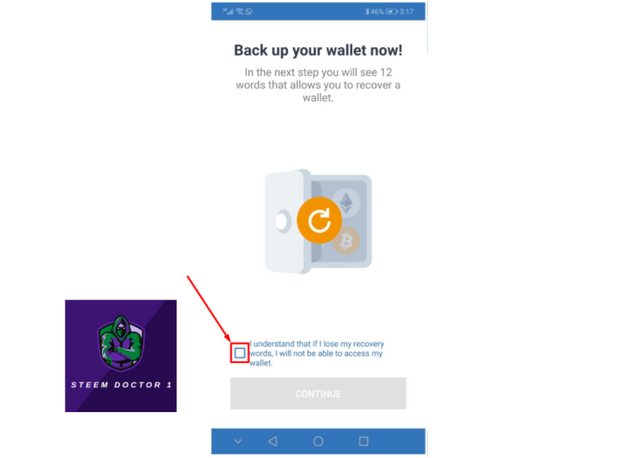The width and height of the screenshot is (640, 458).
Task: Tap the Wi-Fi signal status icon
Action: pyautogui.click(x=240, y=11)
